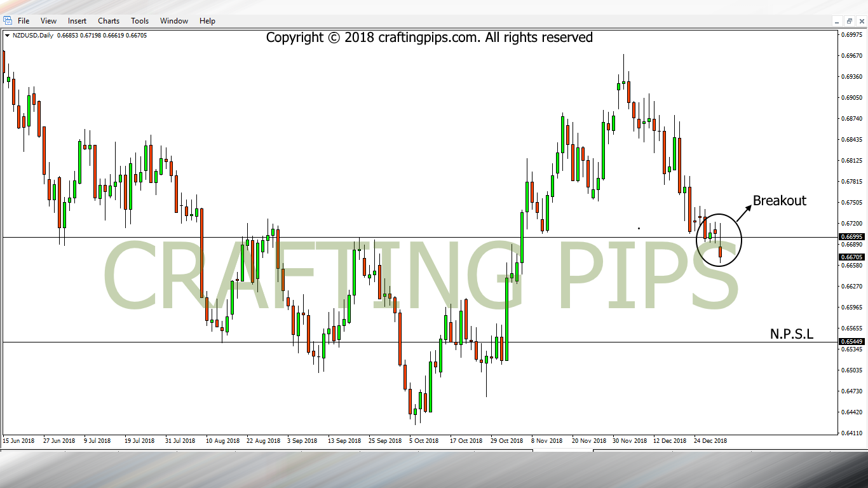Open the View menu

point(48,21)
